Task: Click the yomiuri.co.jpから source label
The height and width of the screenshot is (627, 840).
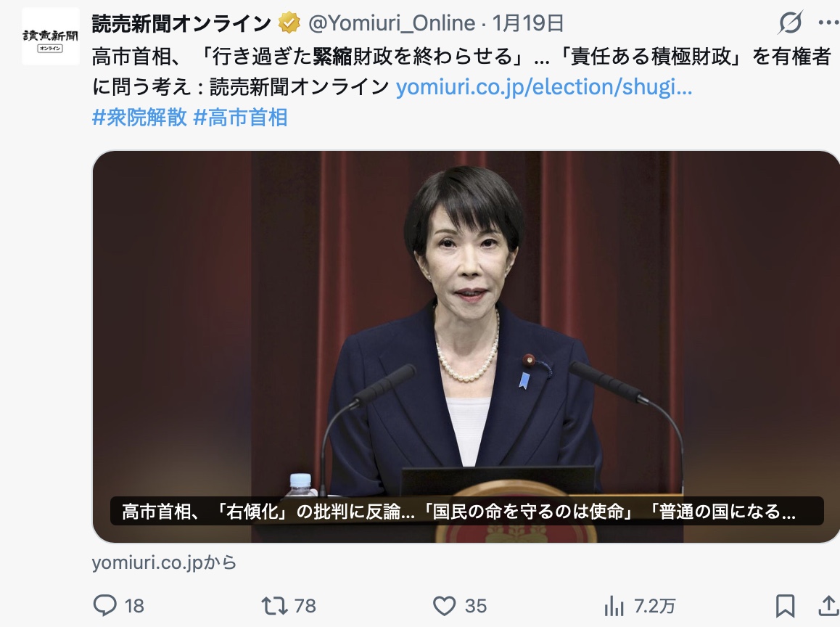Action: click(x=164, y=562)
